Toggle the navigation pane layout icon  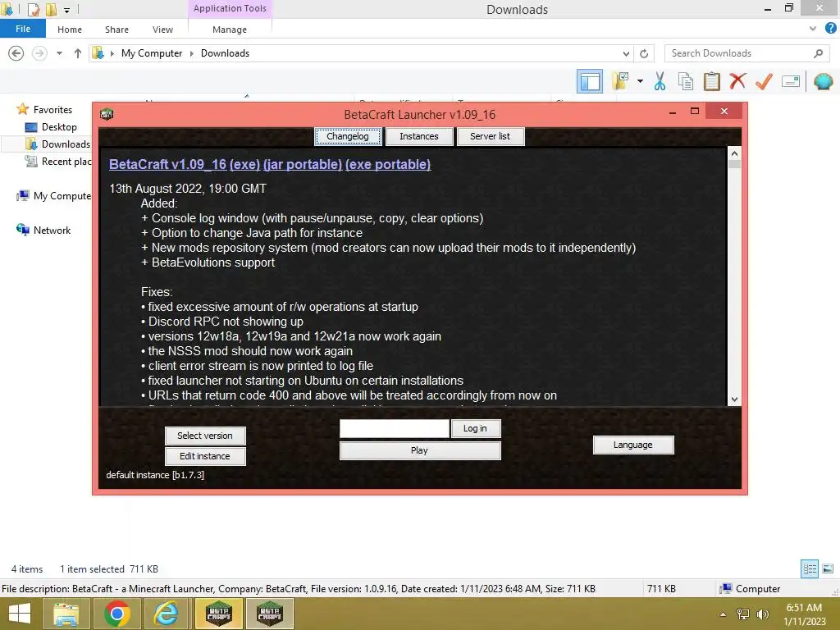589,81
